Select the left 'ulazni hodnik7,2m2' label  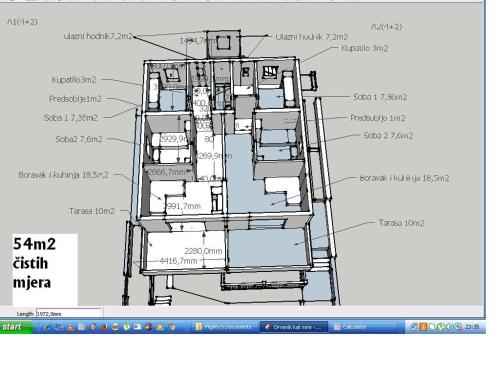coord(99,36)
